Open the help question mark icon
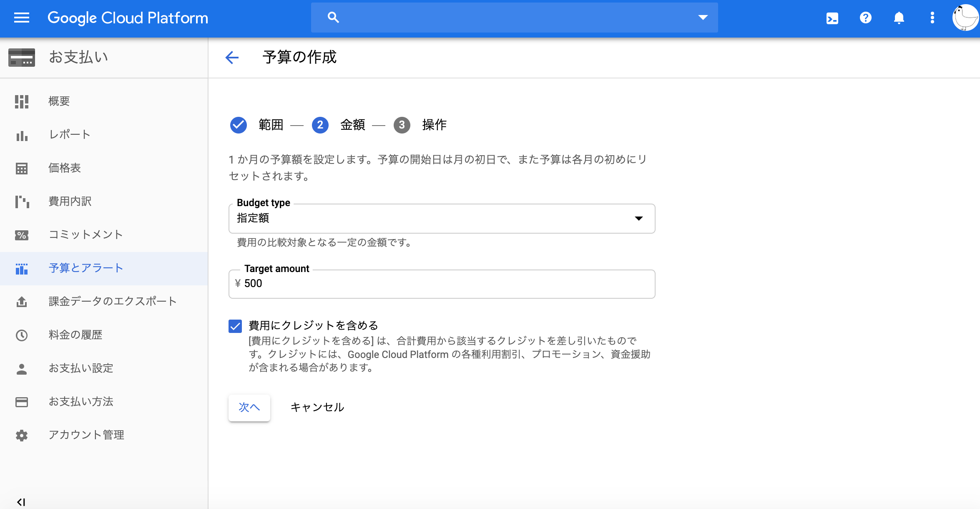 point(865,18)
